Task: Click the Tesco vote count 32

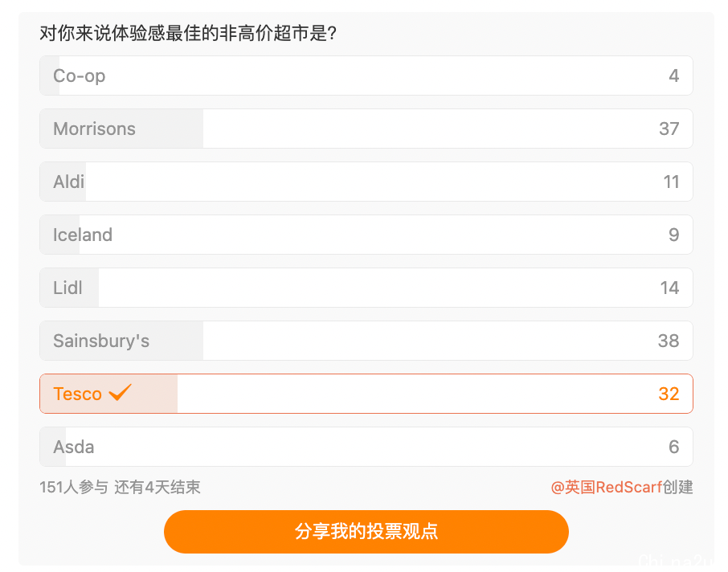Action: click(669, 394)
